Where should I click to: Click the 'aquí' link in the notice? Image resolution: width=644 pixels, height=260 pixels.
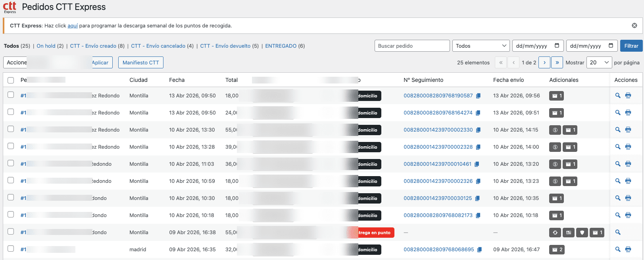click(x=73, y=25)
